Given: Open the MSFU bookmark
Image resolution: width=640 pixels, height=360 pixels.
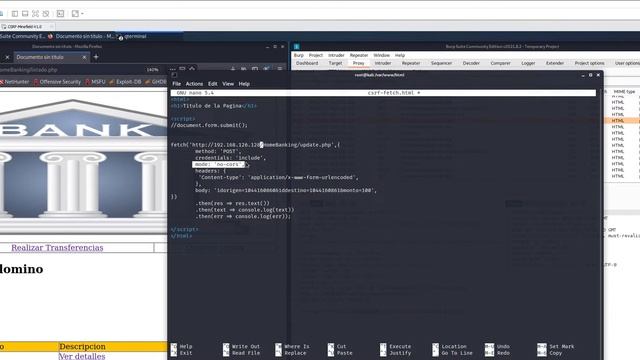Looking at the screenshot, I should pyautogui.click(x=96, y=82).
